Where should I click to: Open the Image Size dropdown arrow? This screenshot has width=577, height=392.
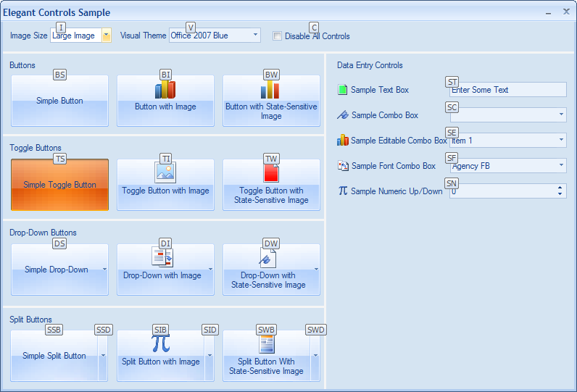point(107,36)
